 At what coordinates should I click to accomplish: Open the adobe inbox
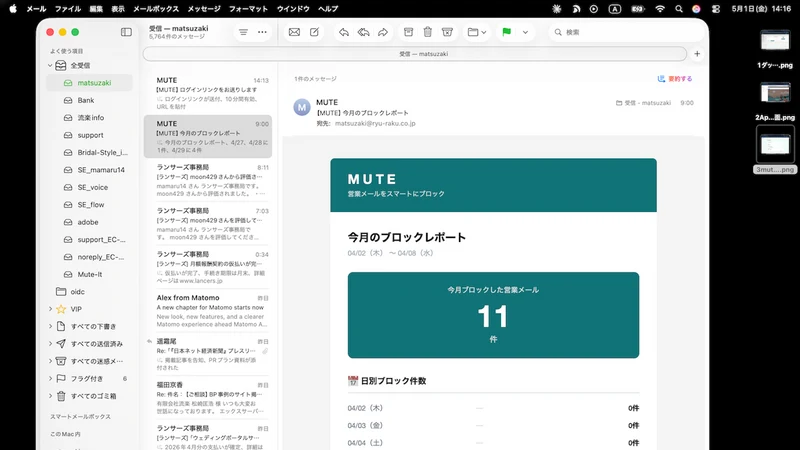pyautogui.click(x=89, y=222)
